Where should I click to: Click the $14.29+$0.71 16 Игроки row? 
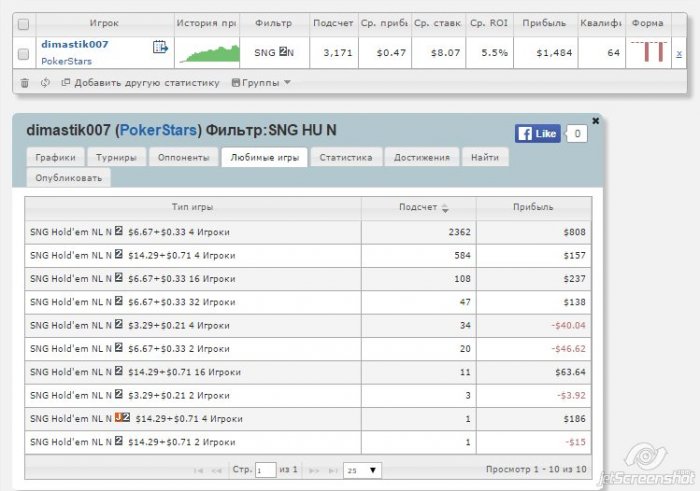tap(308, 372)
